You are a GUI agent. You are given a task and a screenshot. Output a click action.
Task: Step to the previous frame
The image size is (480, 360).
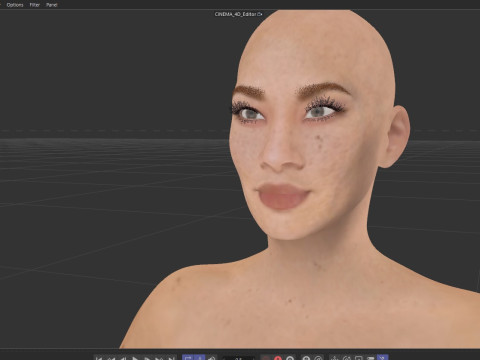123,358
